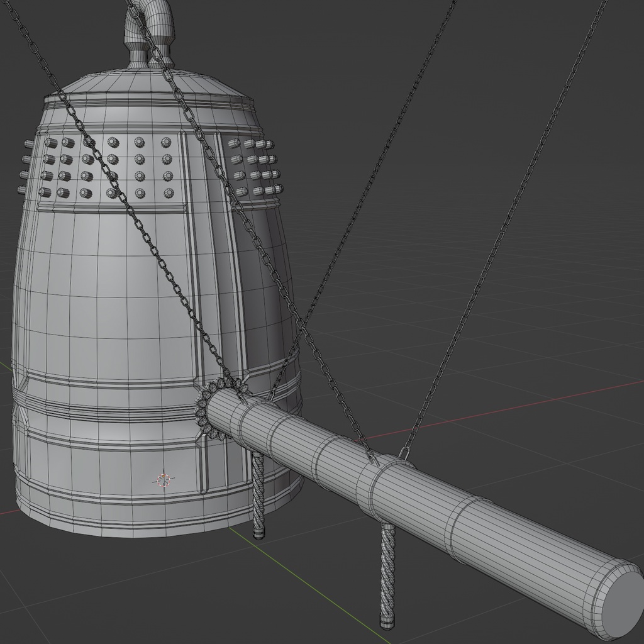Select the twisted rope nearest the bell

[x=258, y=494]
